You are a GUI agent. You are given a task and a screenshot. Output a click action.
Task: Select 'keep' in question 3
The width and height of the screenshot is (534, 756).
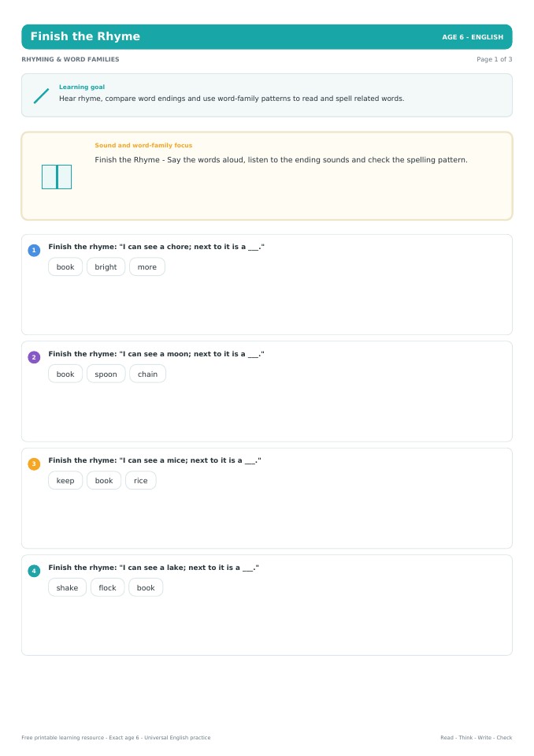[65, 481]
